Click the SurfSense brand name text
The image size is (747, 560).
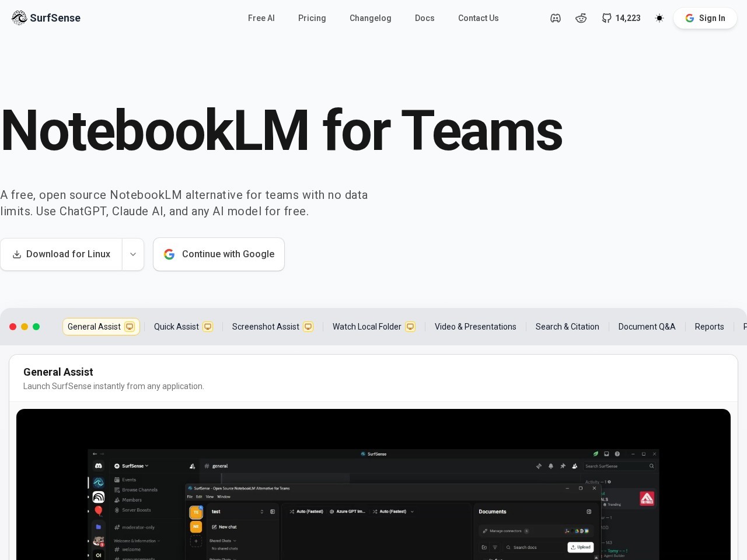(55, 18)
